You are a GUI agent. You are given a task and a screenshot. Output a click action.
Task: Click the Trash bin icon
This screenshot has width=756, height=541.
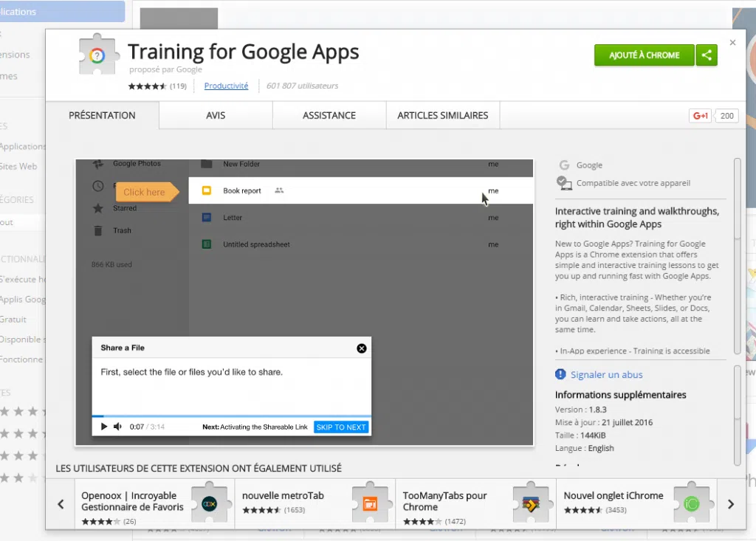click(x=98, y=230)
